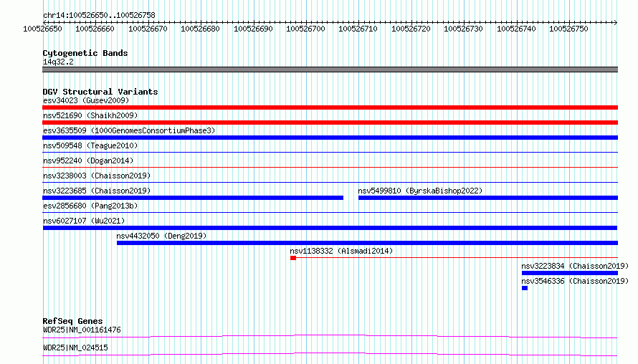This screenshot has width=638, height=364.
Task: Click the blue bar under nsv3223834
Action: coord(570,273)
